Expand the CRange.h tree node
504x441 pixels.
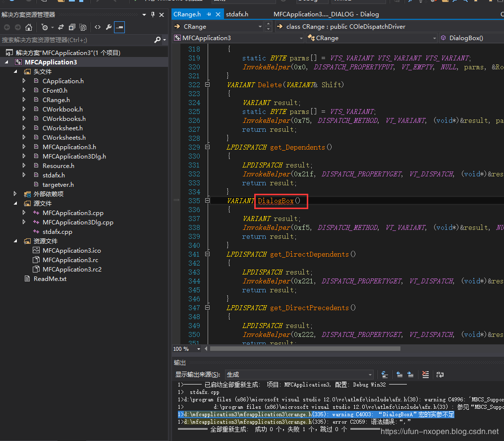point(24,100)
